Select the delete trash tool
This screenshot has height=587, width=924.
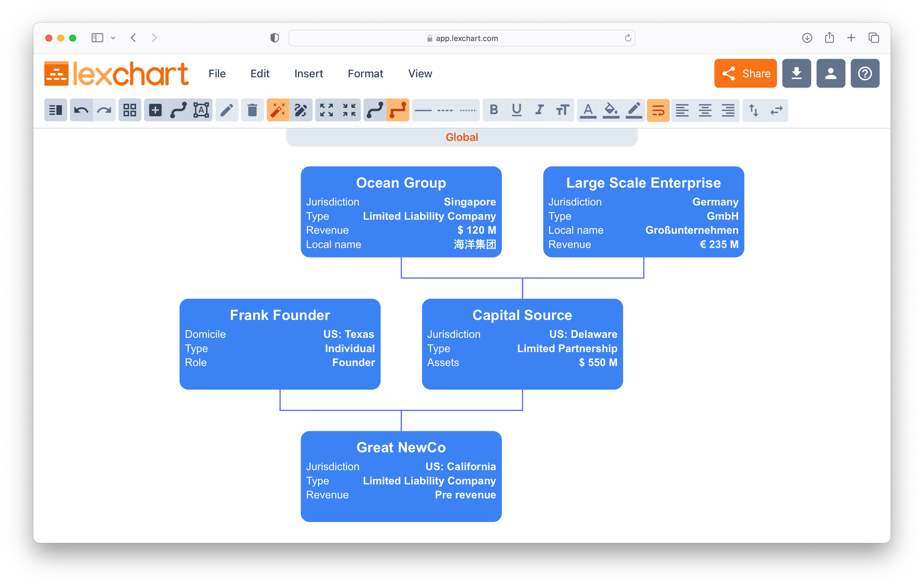252,110
